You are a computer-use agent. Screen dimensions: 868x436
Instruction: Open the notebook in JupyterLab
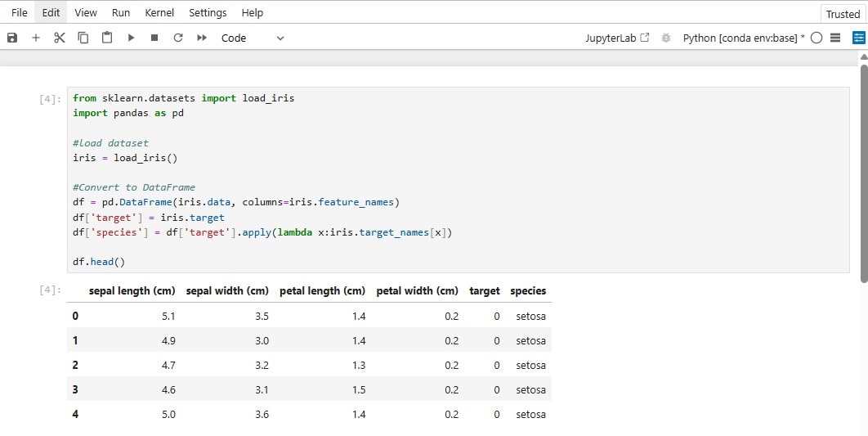click(x=617, y=38)
